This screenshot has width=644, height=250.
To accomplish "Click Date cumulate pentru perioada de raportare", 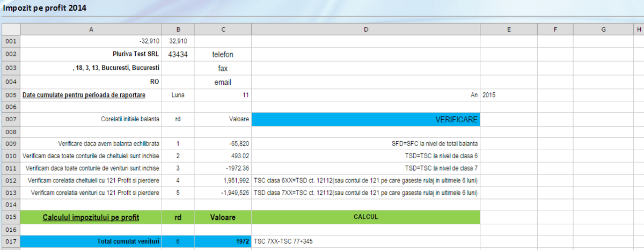I will tap(84, 95).
